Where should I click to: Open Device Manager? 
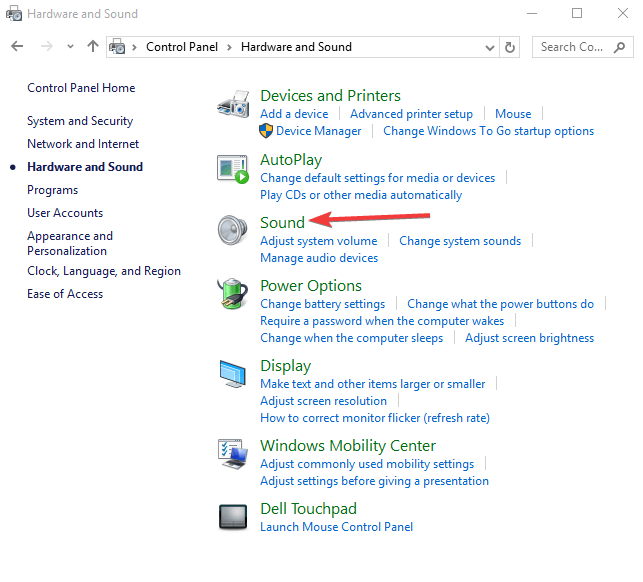tap(319, 131)
